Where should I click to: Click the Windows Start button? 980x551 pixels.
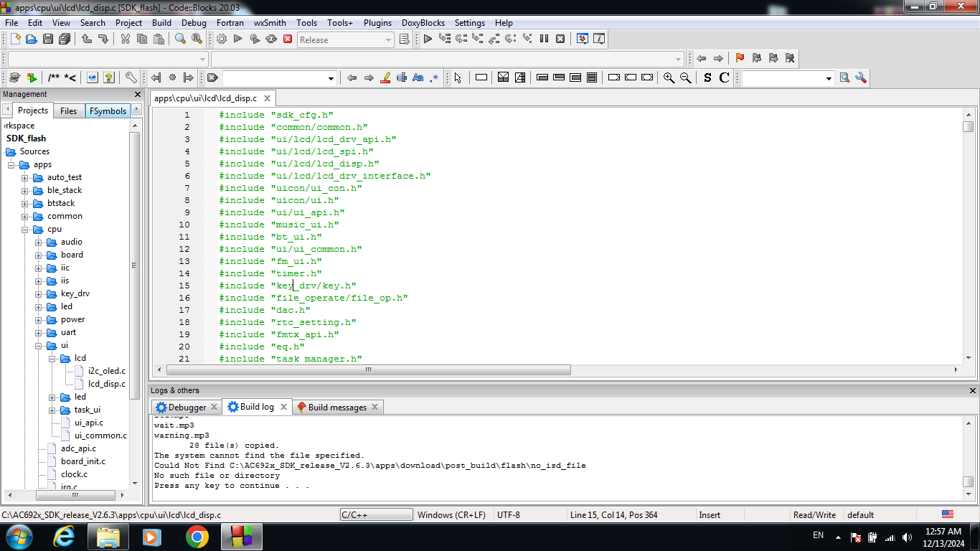18,537
